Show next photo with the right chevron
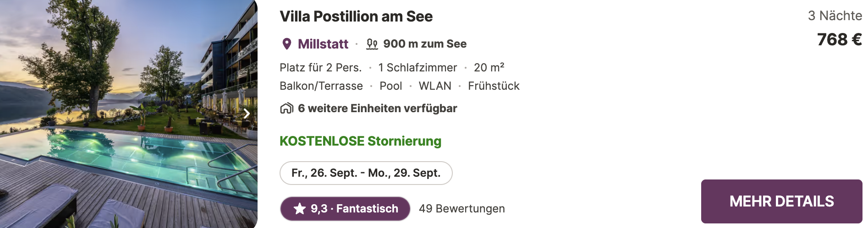This screenshot has width=868, height=228. pyautogui.click(x=247, y=114)
